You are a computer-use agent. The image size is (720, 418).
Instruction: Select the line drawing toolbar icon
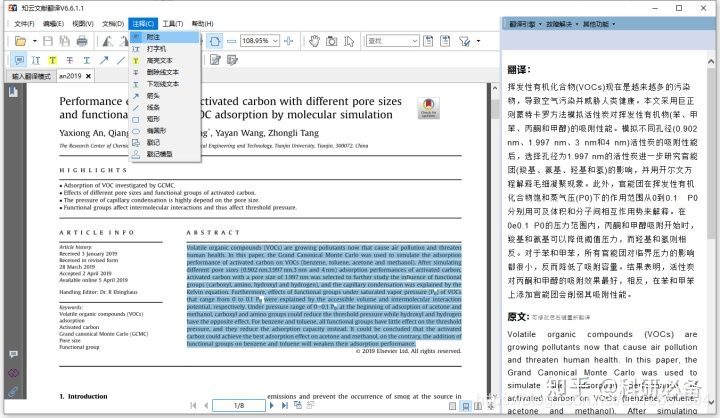tap(121, 60)
